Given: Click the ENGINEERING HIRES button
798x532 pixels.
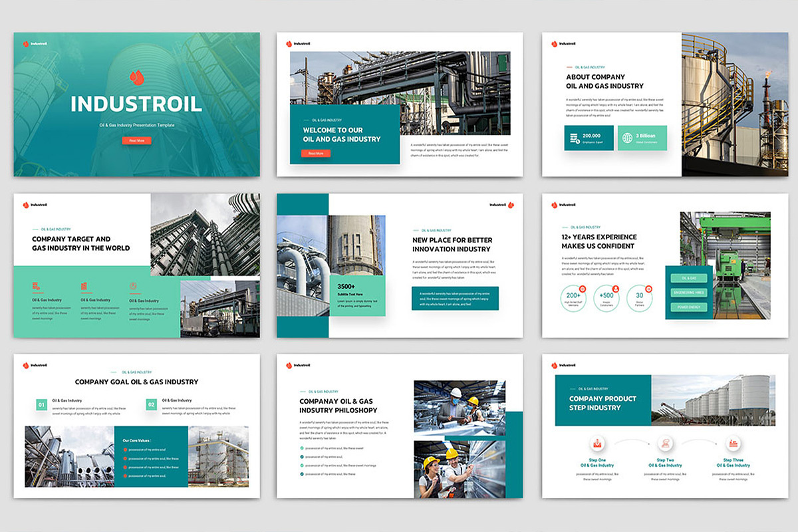Looking at the screenshot, I should click(x=689, y=293).
